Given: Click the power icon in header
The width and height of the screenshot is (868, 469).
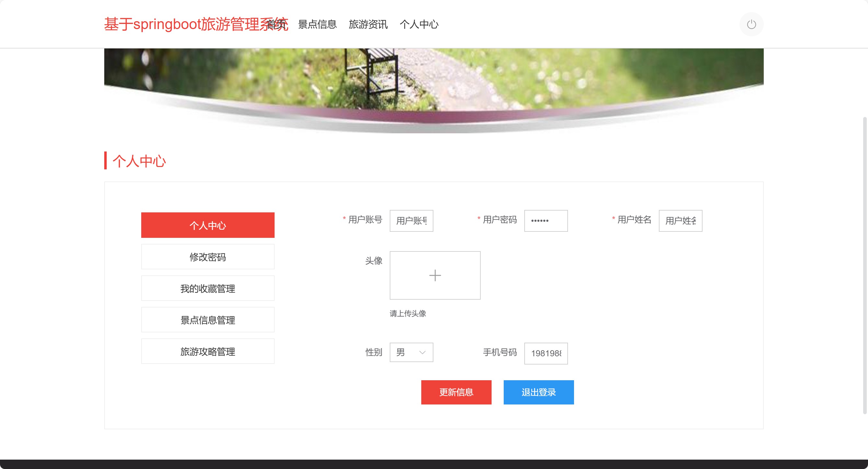Looking at the screenshot, I should (x=751, y=24).
